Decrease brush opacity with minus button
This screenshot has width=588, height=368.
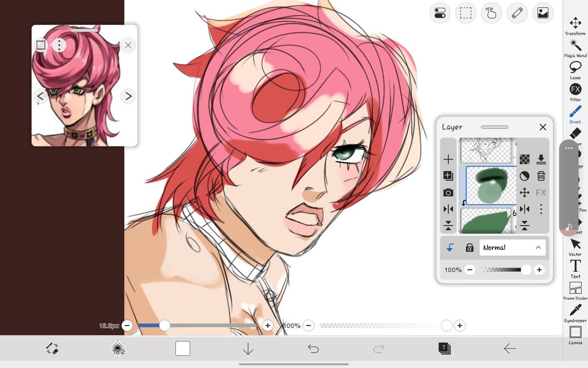pos(308,325)
